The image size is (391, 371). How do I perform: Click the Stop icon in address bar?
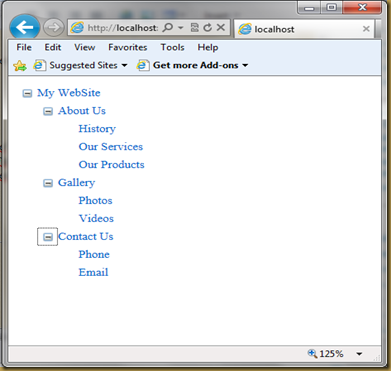tap(221, 28)
